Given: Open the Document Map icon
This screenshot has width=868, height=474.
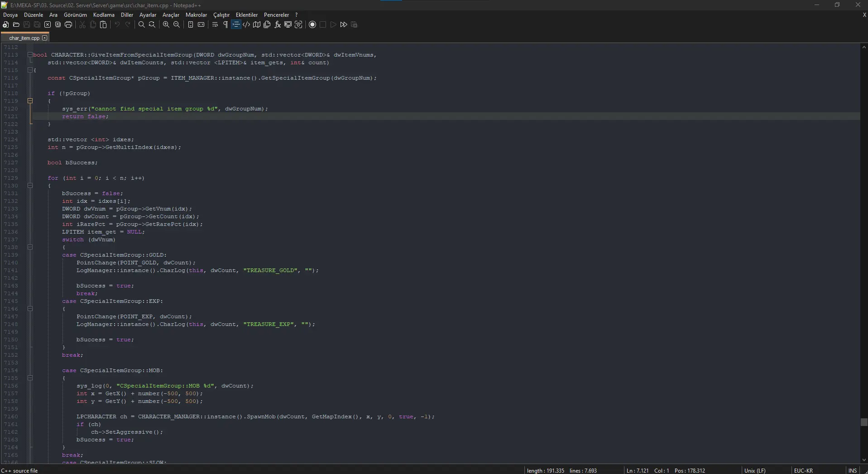Looking at the screenshot, I should point(257,24).
